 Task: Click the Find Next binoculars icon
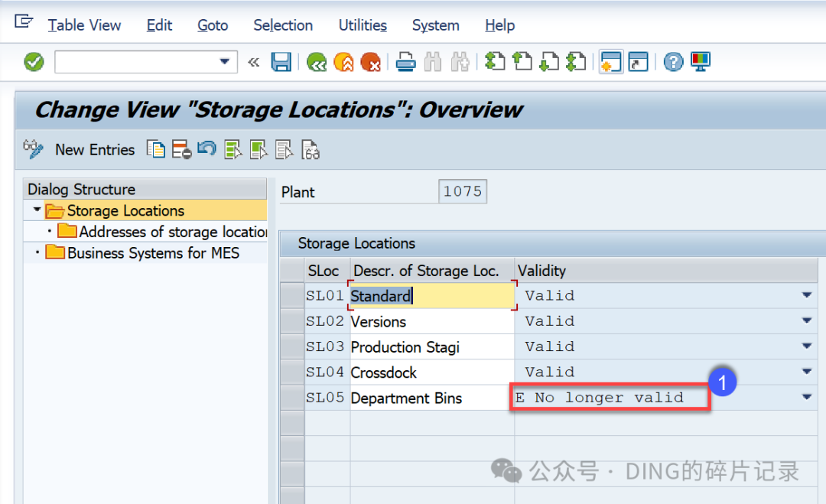click(x=460, y=62)
